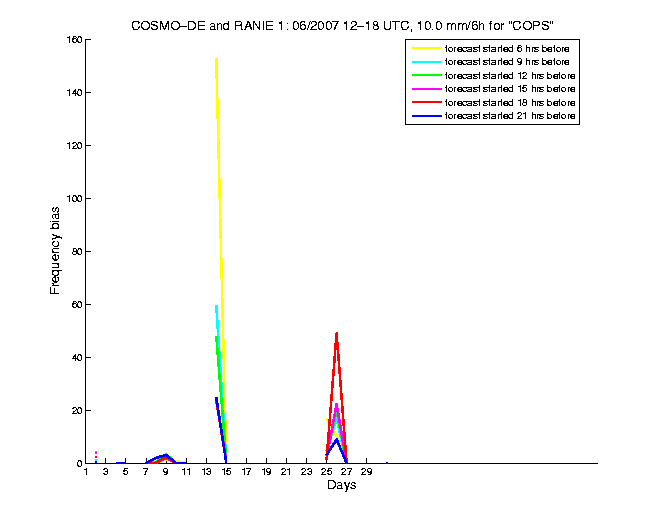
Task: Click the red line sample in legend
Action: 427,103
